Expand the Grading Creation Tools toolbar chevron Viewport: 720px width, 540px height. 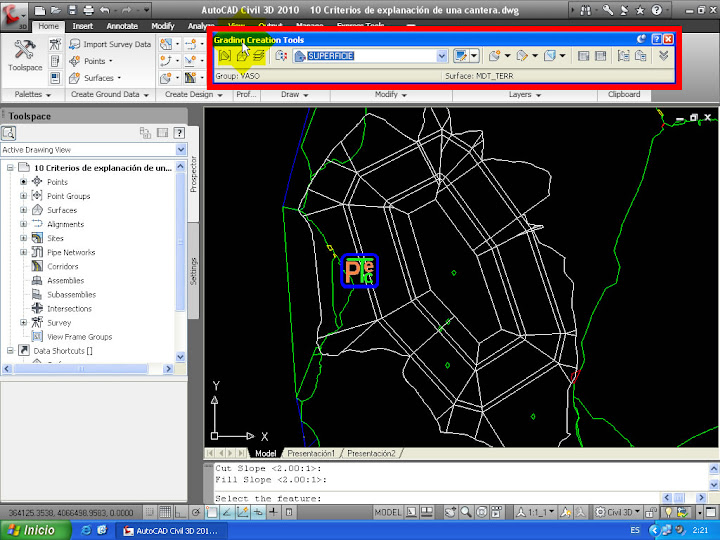click(x=663, y=56)
